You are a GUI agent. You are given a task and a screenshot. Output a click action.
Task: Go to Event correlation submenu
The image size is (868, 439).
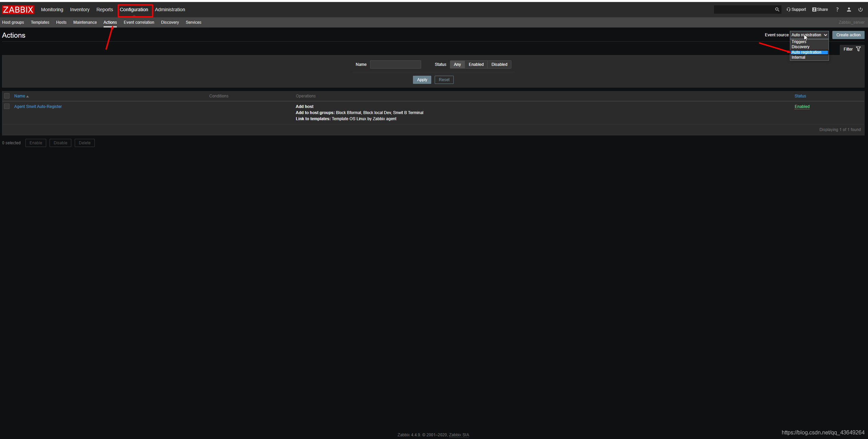point(139,22)
